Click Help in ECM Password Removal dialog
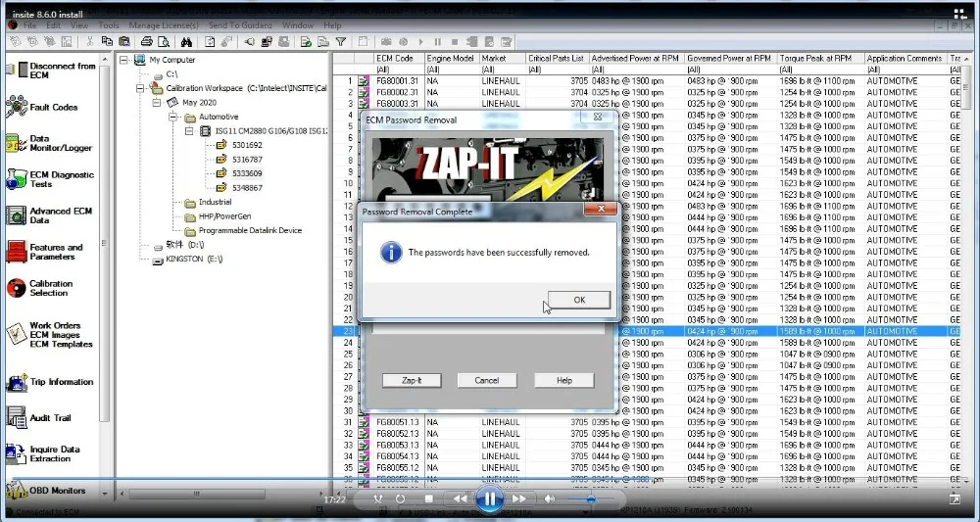 coord(563,380)
